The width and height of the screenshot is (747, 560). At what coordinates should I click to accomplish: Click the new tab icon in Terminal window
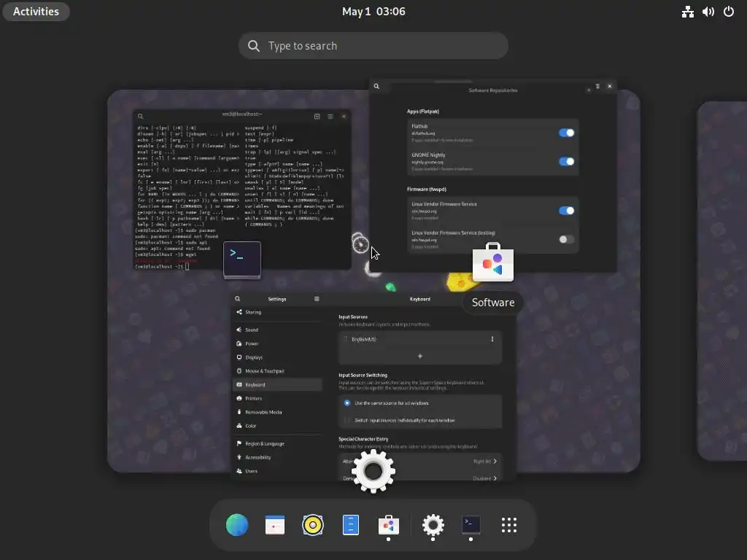point(317,116)
